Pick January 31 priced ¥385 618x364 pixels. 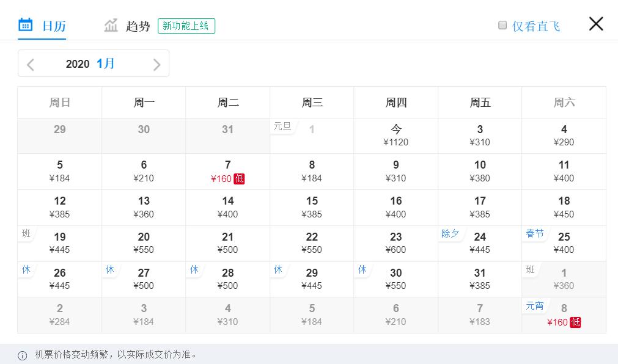(x=480, y=278)
